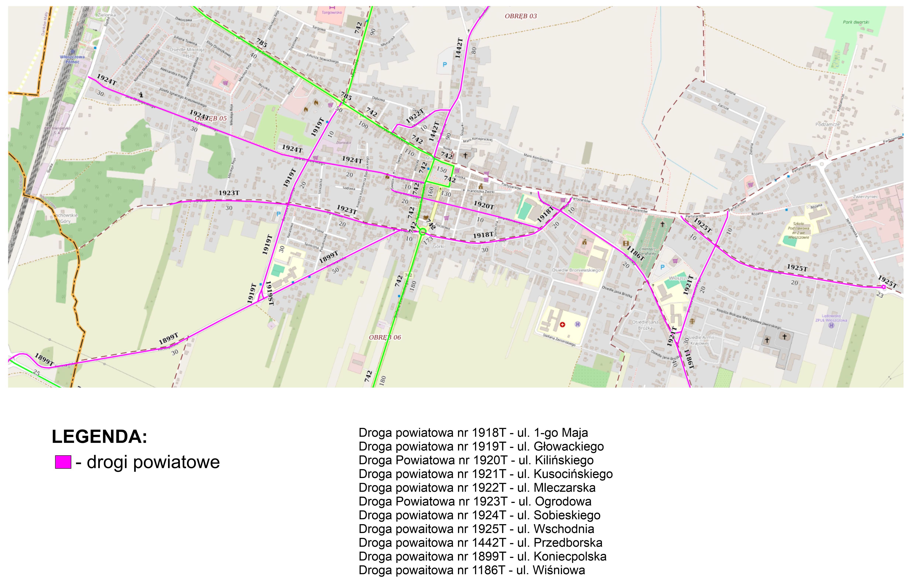Click the 1922T ul. Mleczarska legend line
Image resolution: width=909 pixels, height=588 pixels.
pyautogui.click(x=477, y=488)
